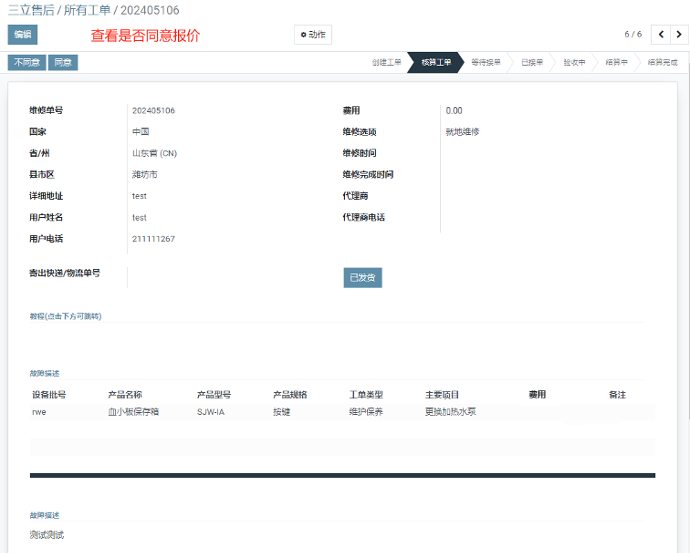Viewport: 690px width, 553px height.
Task: Select the 核算工单 status stage
Action: pyautogui.click(x=436, y=62)
